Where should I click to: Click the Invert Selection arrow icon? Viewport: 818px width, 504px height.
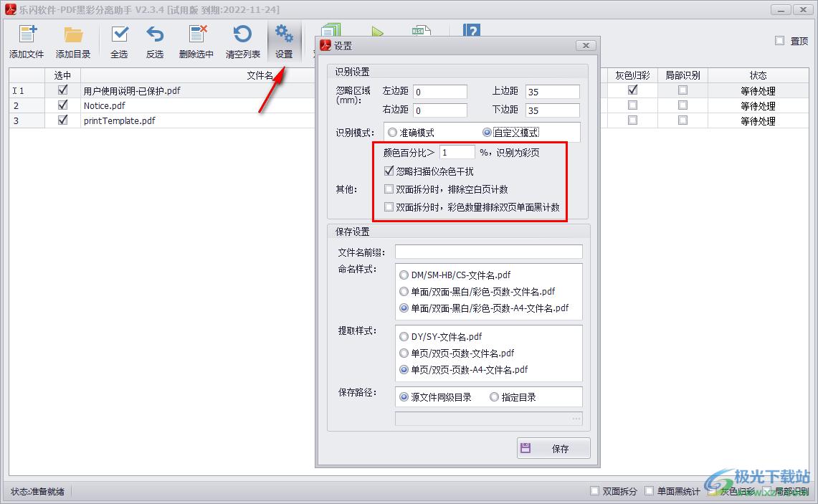coord(155,36)
